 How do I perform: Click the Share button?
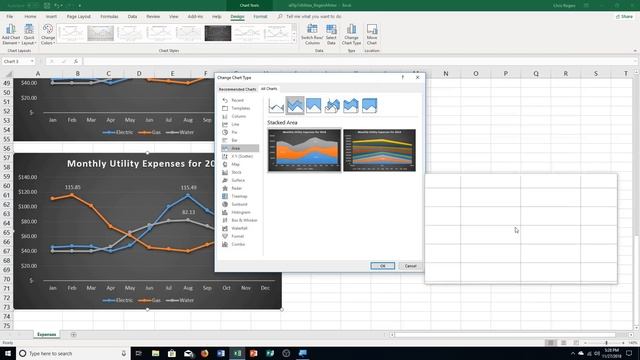(625, 16)
